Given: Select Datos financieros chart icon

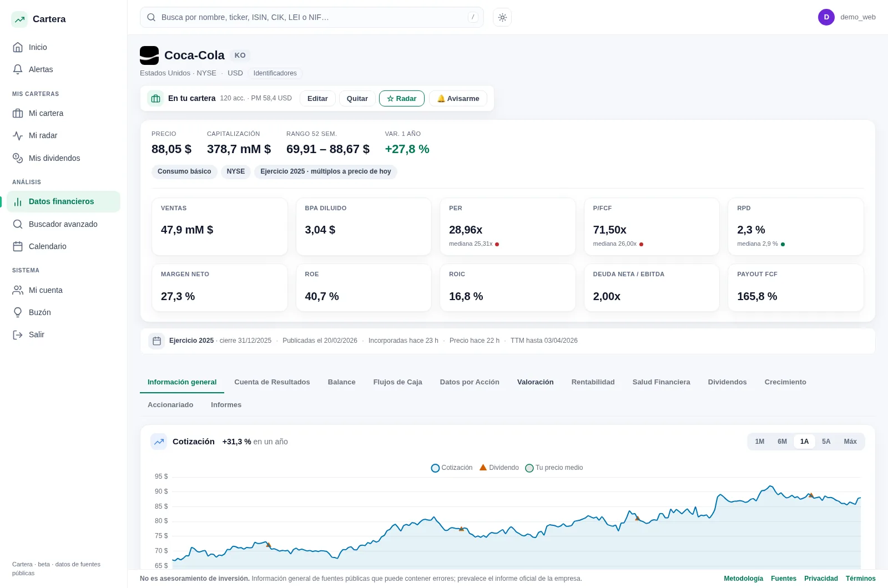Looking at the screenshot, I should click(x=18, y=201).
